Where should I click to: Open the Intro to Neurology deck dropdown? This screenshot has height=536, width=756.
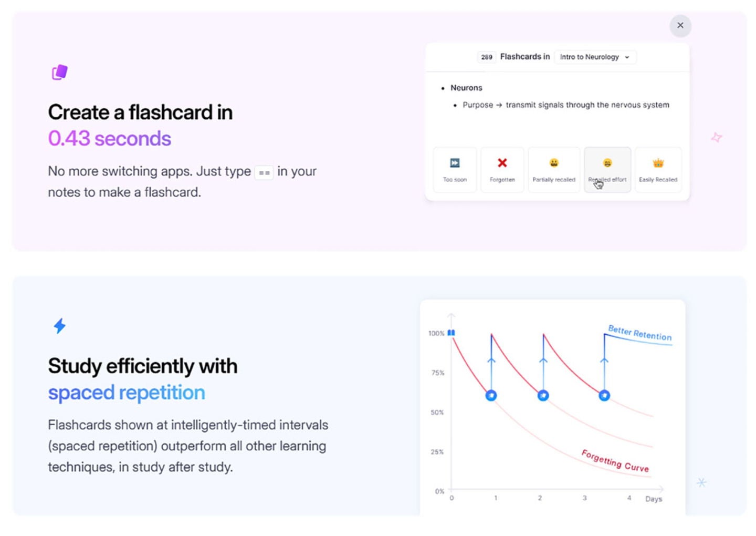tap(595, 57)
